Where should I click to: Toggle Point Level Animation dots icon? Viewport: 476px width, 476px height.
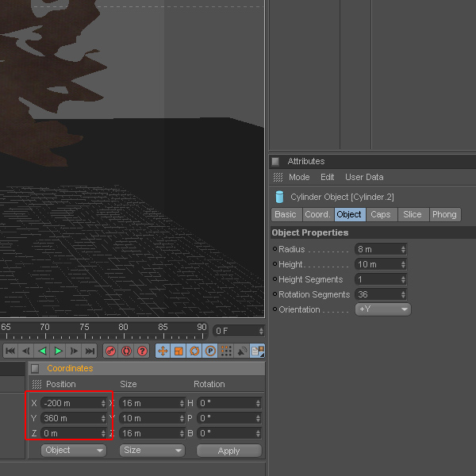[x=226, y=351]
